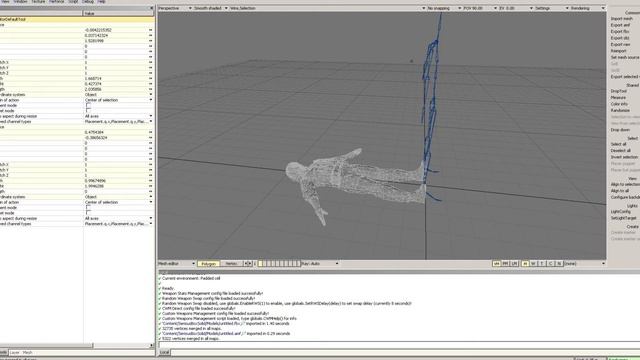Click stepper icon beside value 0.4754384
Screen dimensions: 640x360
[151, 132]
